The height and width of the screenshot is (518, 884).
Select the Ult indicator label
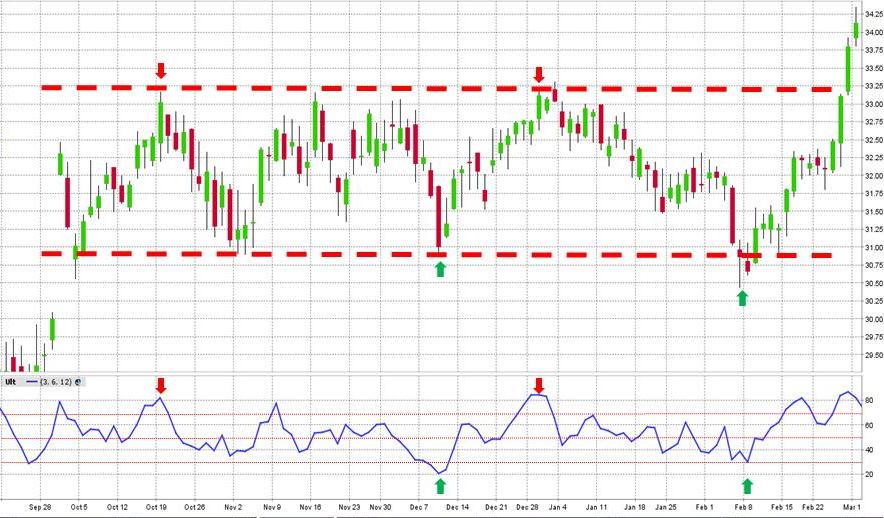click(x=11, y=382)
